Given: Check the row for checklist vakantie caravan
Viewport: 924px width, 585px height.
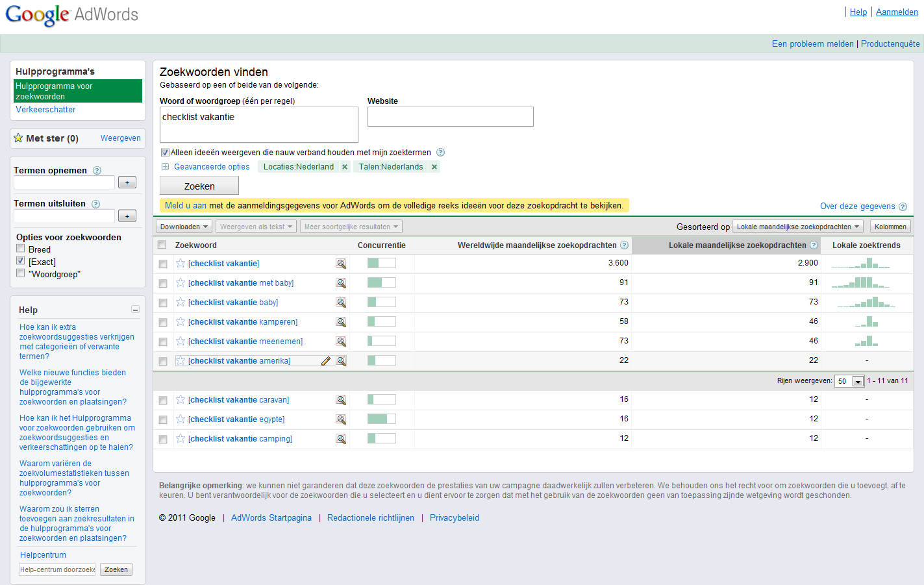Looking at the screenshot, I should pos(163,400).
